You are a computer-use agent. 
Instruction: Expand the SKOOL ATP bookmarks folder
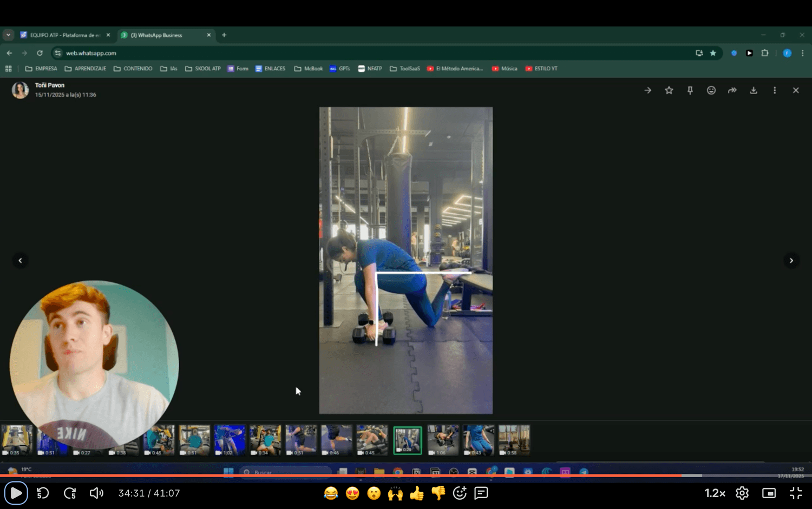click(x=203, y=69)
